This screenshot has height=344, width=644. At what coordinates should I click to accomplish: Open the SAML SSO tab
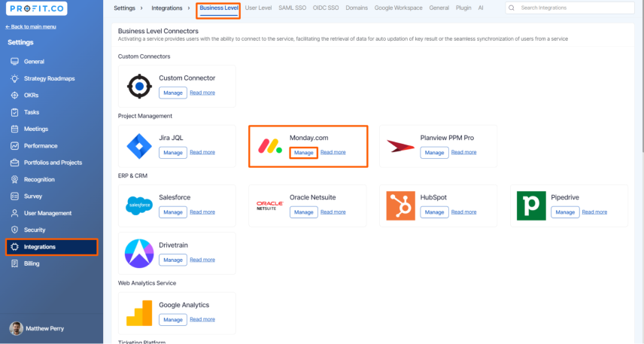pyautogui.click(x=293, y=8)
